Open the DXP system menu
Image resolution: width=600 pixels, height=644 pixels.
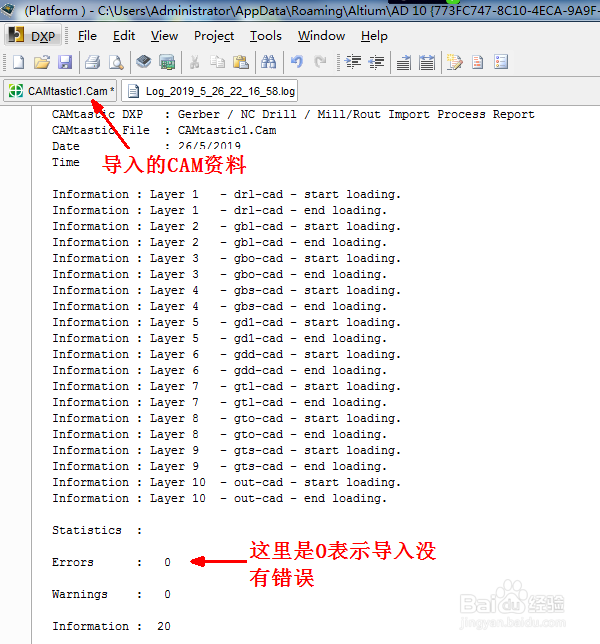point(33,36)
